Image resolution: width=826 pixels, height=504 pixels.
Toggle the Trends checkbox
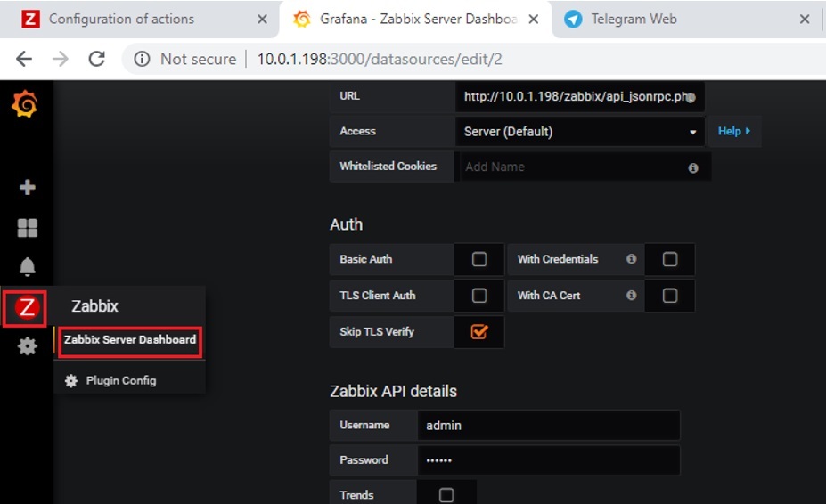(x=446, y=495)
